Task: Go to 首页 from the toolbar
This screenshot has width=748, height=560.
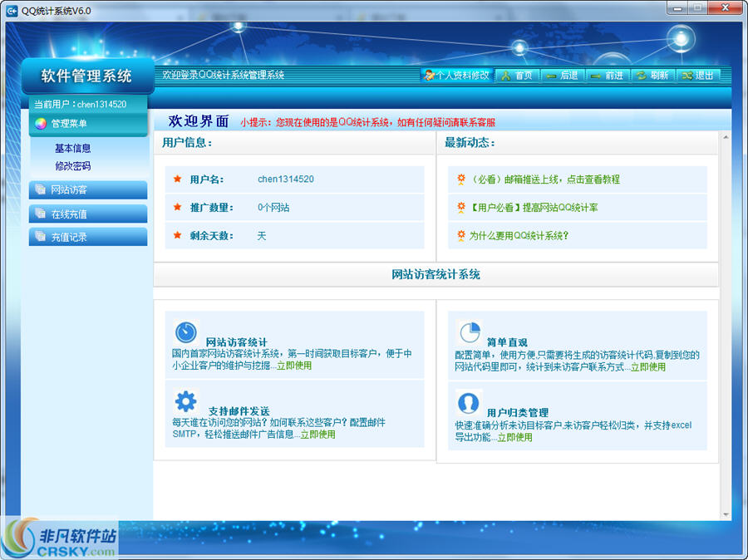Action: [x=518, y=76]
